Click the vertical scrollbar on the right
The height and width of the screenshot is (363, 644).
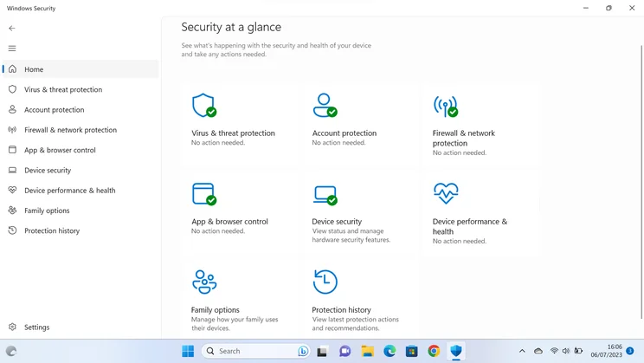point(641,182)
